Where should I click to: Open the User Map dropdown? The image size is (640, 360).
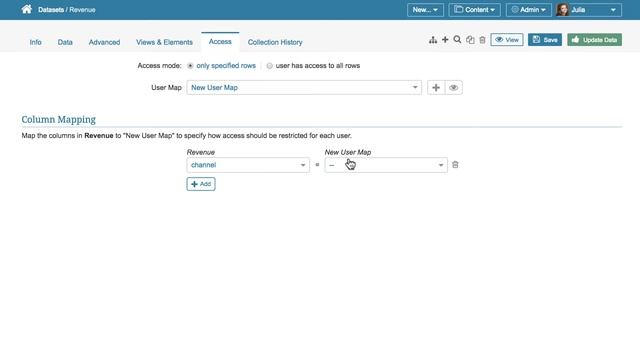304,88
